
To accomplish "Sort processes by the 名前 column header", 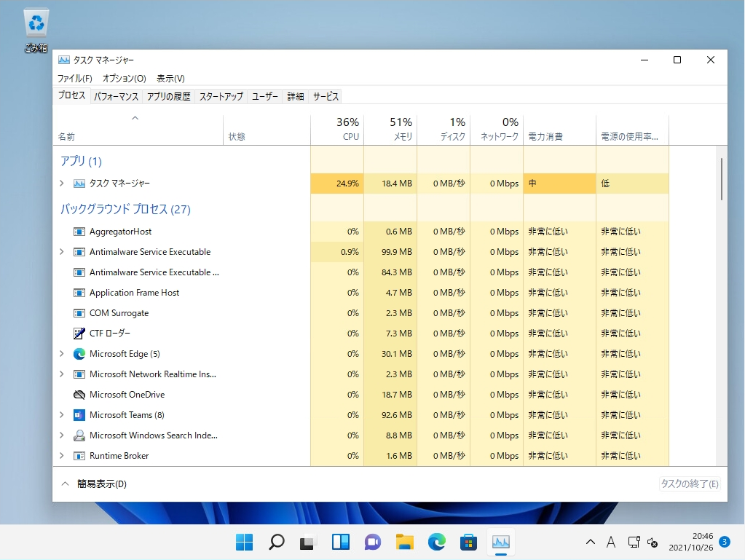I will 138,130.
